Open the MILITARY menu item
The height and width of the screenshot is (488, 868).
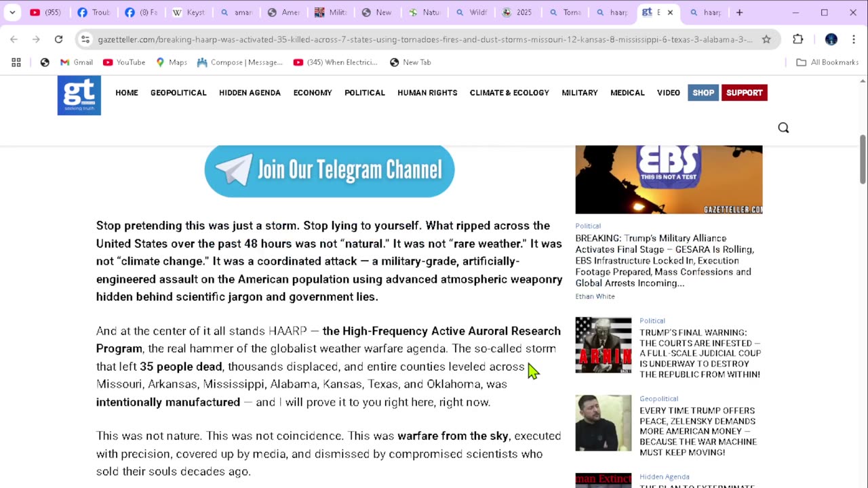580,93
